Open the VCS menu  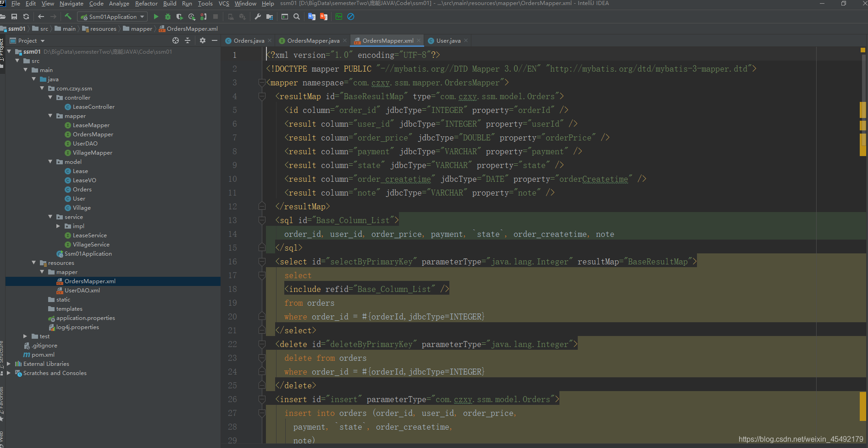pos(224,4)
